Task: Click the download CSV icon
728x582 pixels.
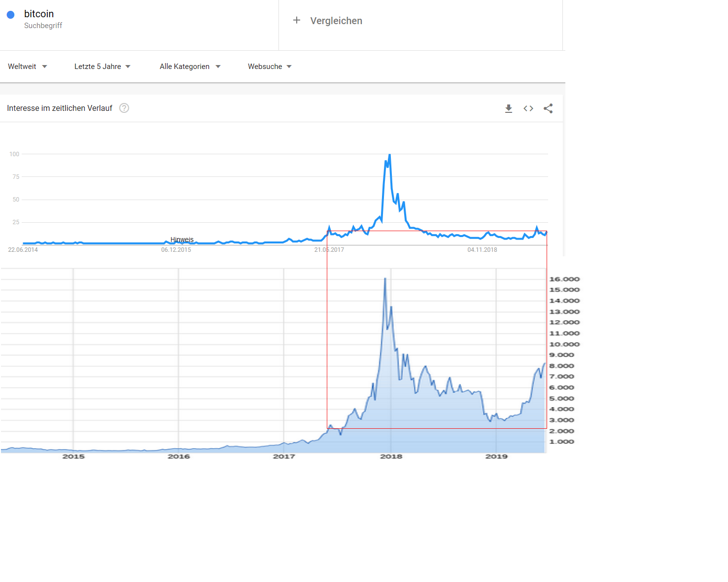Action: [x=509, y=108]
